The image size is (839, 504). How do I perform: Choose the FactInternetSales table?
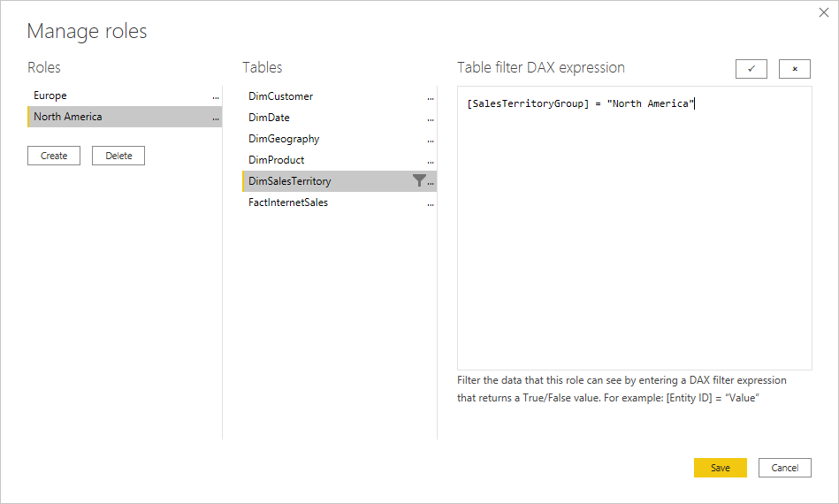click(x=288, y=202)
